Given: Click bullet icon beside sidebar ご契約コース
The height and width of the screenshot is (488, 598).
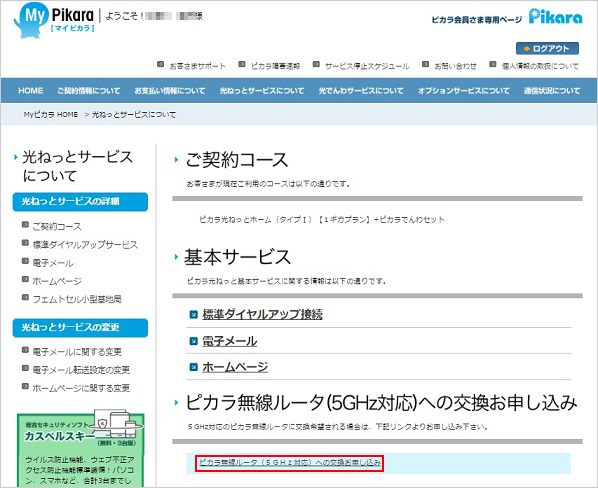Looking at the screenshot, I should coord(25,225).
